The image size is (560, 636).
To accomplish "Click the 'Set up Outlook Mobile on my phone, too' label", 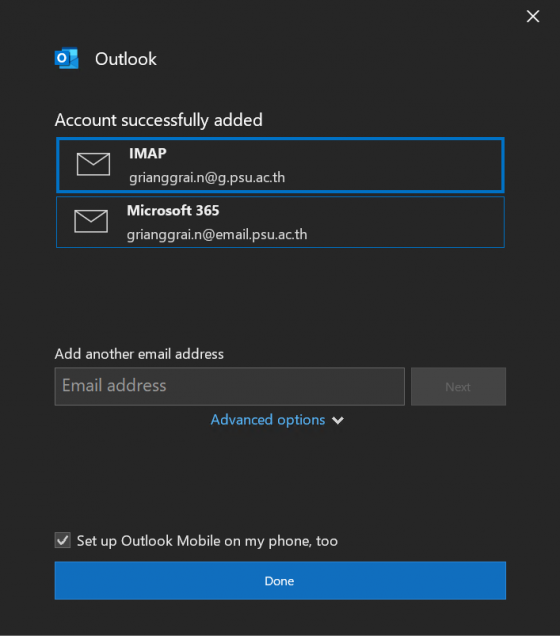I will 207,541.
